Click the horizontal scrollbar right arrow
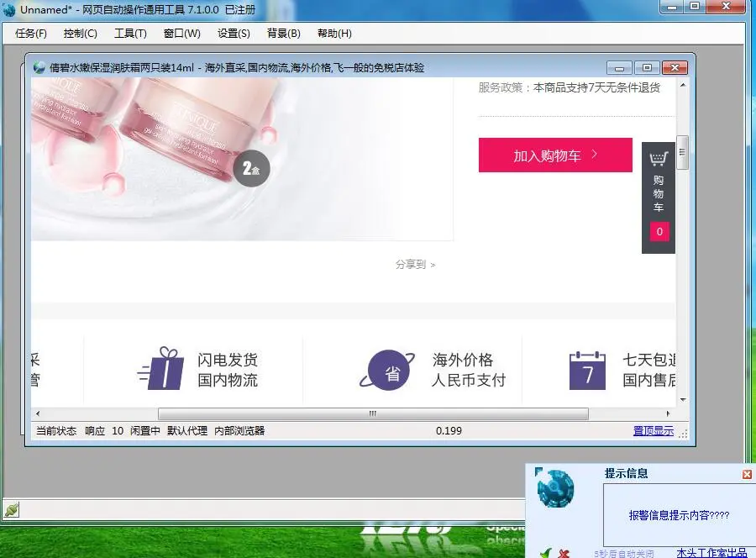Screen dimensions: 756x558 pos(668,413)
